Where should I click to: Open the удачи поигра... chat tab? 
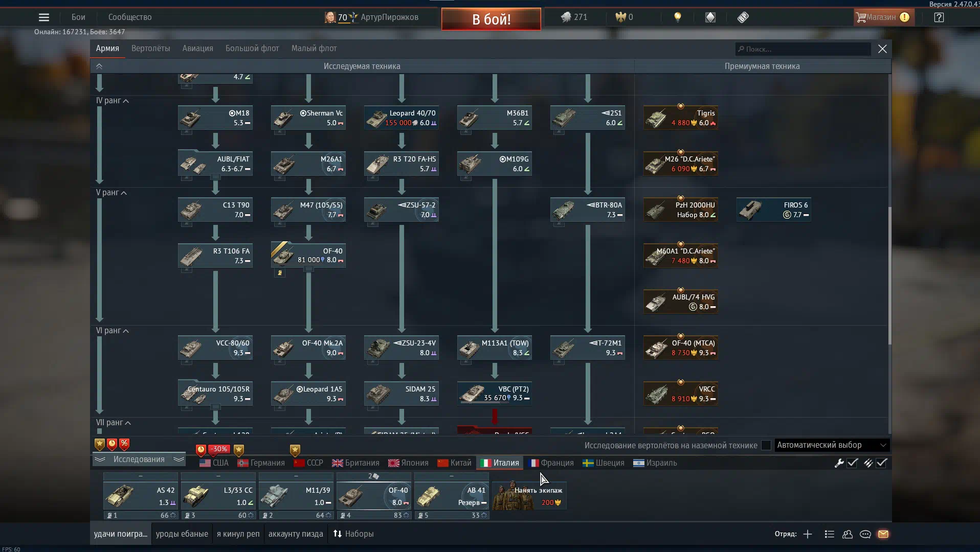tap(121, 534)
